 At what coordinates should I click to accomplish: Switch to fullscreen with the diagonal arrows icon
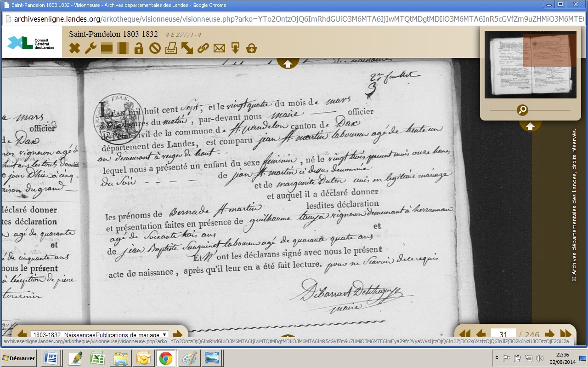(x=187, y=48)
